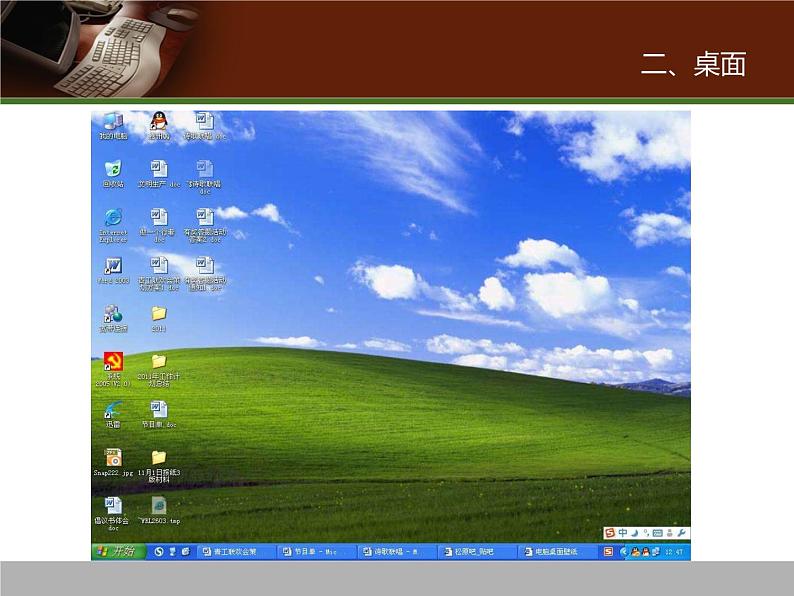Open the My Computer (我的电脑) desktop icon
The width and height of the screenshot is (794, 596).
click(113, 126)
